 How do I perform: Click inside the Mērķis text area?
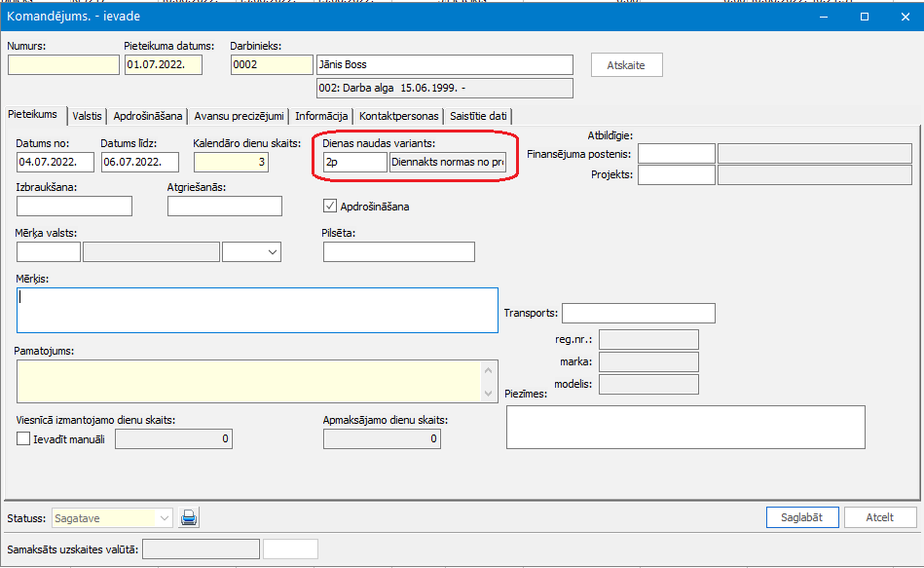tap(257, 310)
